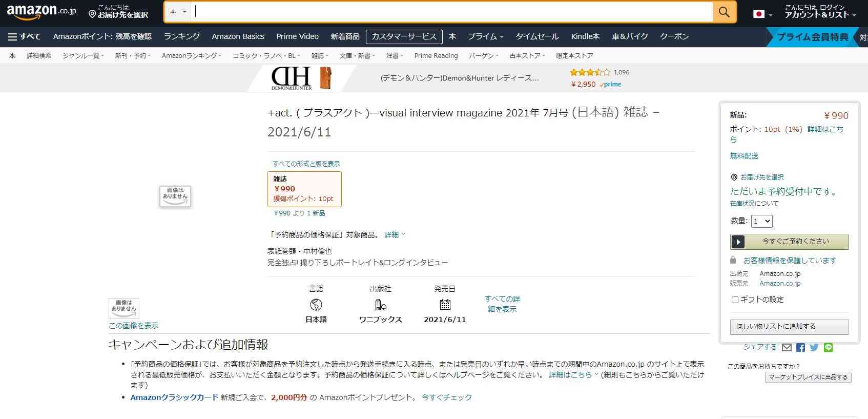This screenshot has height=419, width=868.
Task: Open Kindle本 nav item
Action: 585,36
